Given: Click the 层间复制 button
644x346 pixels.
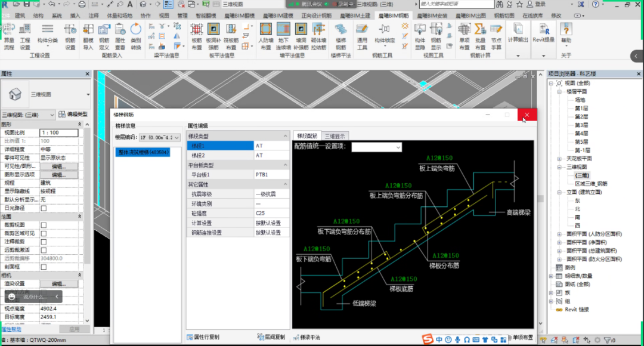Looking at the screenshot, I should pyautogui.click(x=271, y=338).
